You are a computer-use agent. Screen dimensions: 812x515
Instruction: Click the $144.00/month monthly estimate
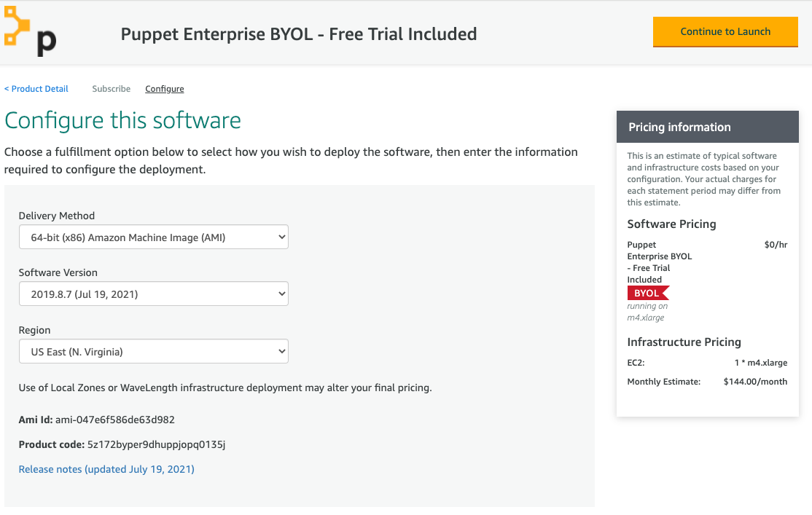755,382
